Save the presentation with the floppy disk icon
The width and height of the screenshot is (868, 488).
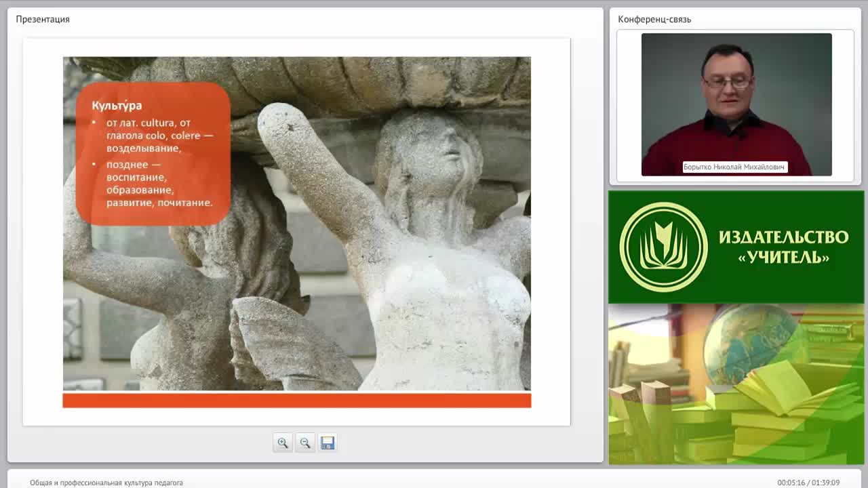click(328, 443)
